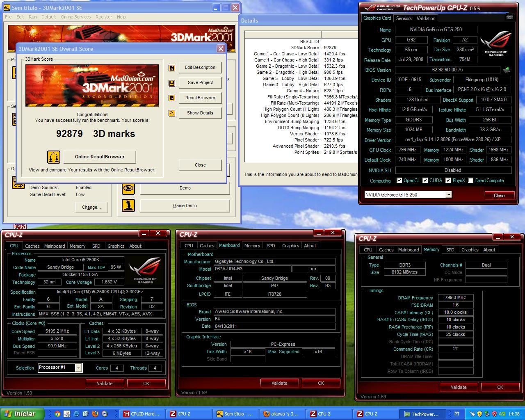Click the Show Details button
The width and height of the screenshot is (525, 420).
click(x=200, y=113)
